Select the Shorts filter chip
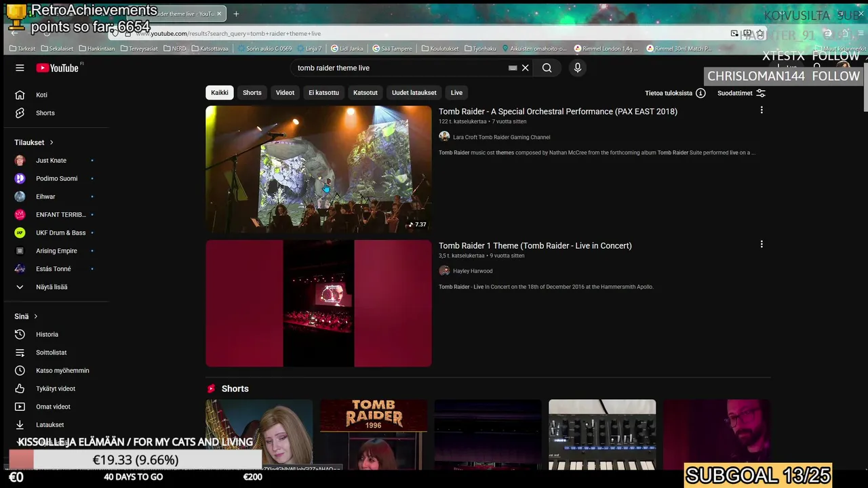Screen dimensions: 868x488 252,93
